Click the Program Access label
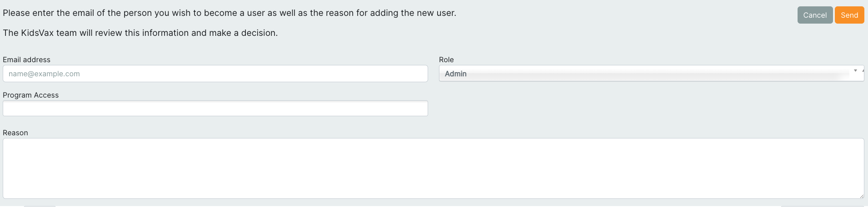This screenshot has height=207, width=868. click(x=30, y=95)
